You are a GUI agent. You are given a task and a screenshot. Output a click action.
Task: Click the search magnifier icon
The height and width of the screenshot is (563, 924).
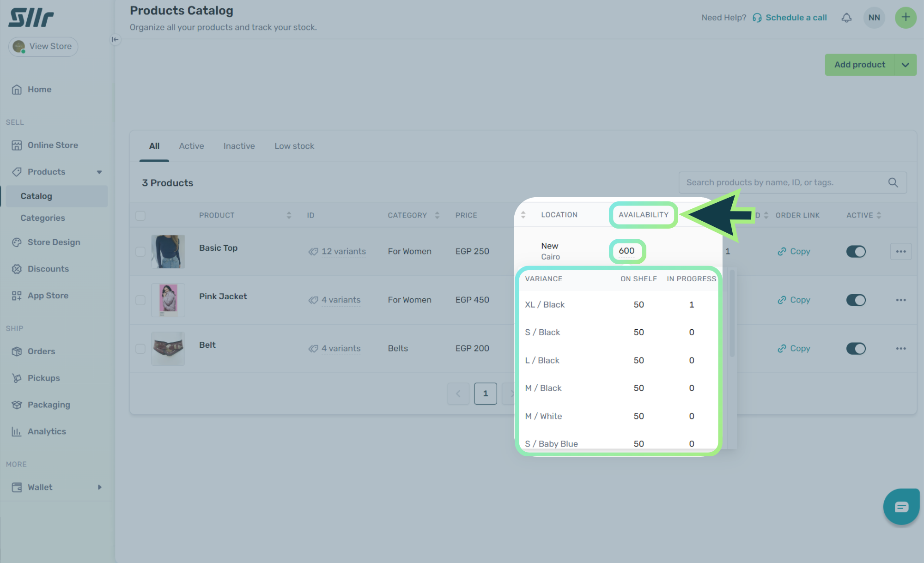[x=893, y=182]
